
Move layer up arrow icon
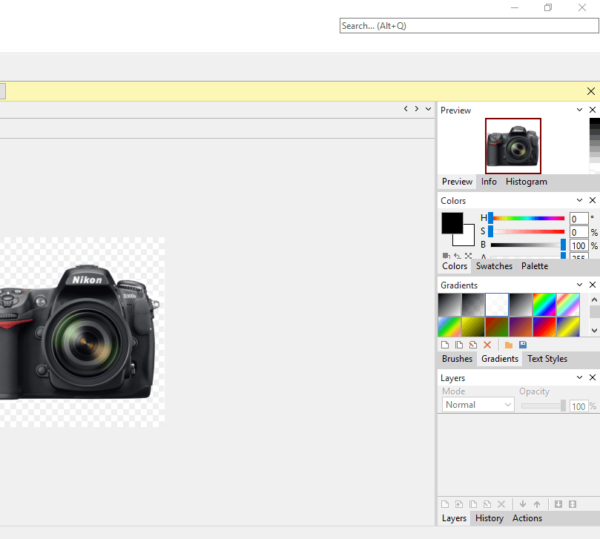tap(537, 504)
